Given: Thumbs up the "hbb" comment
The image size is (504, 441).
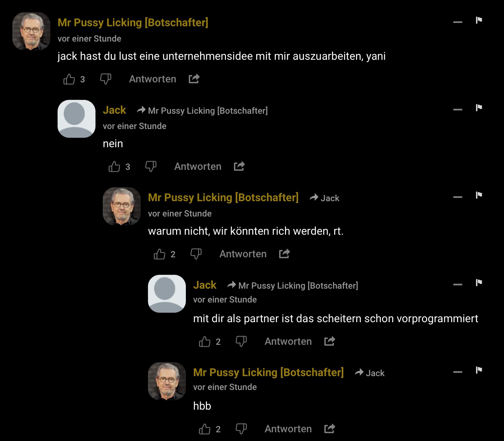Looking at the screenshot, I should 204,429.
